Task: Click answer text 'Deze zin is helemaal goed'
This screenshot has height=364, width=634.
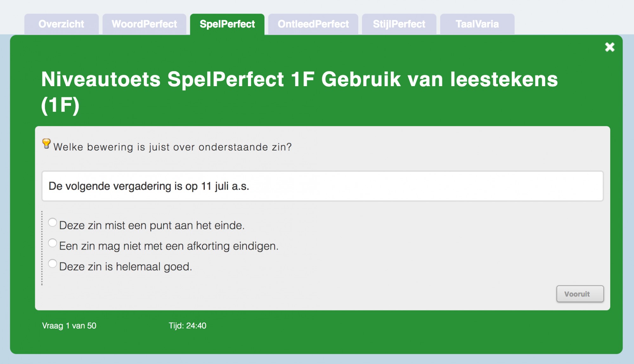Action: coord(126,267)
